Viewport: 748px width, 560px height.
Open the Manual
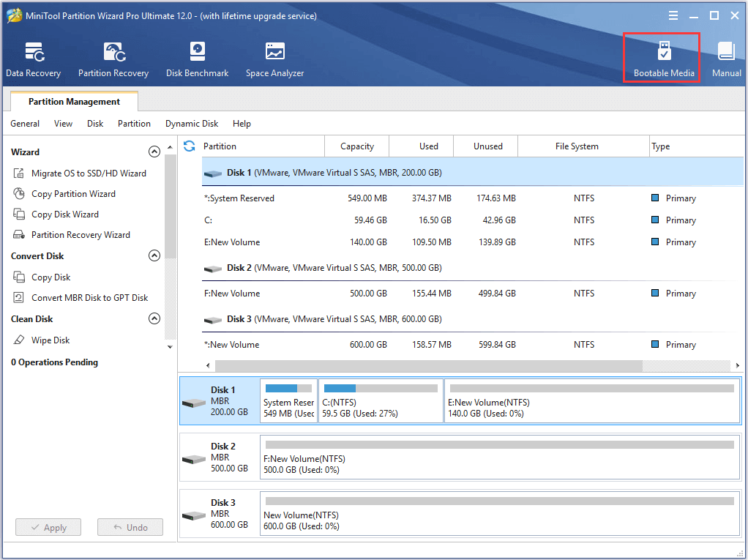tap(726, 59)
